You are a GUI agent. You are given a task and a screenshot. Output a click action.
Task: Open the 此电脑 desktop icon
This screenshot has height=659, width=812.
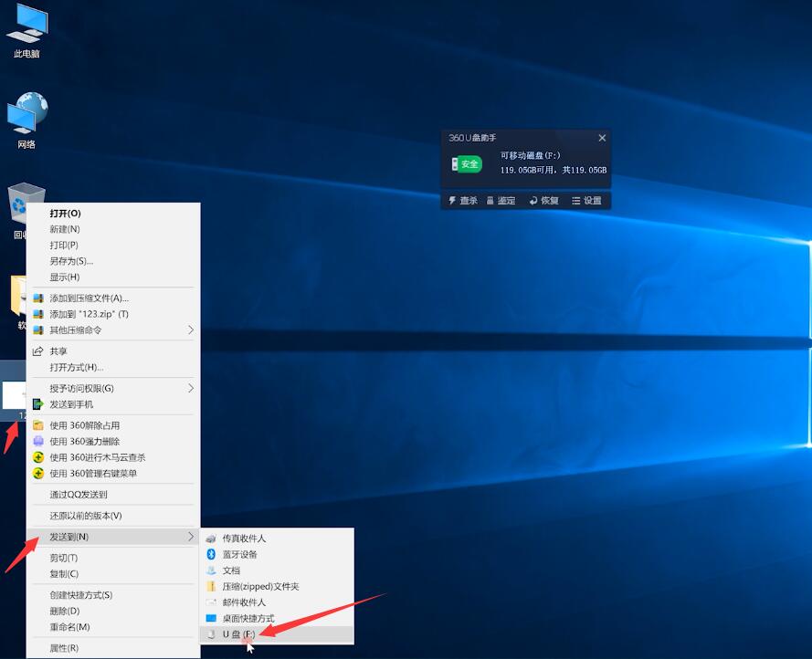tap(26, 30)
